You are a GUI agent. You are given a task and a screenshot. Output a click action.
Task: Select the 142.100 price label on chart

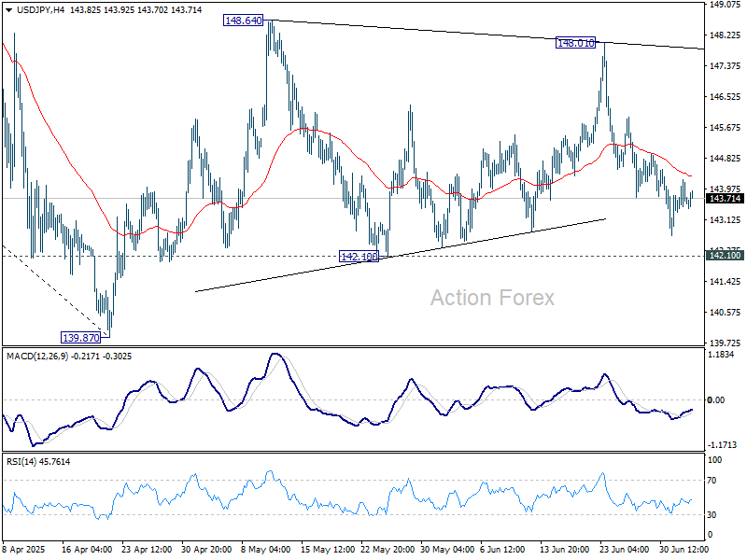[x=359, y=257]
